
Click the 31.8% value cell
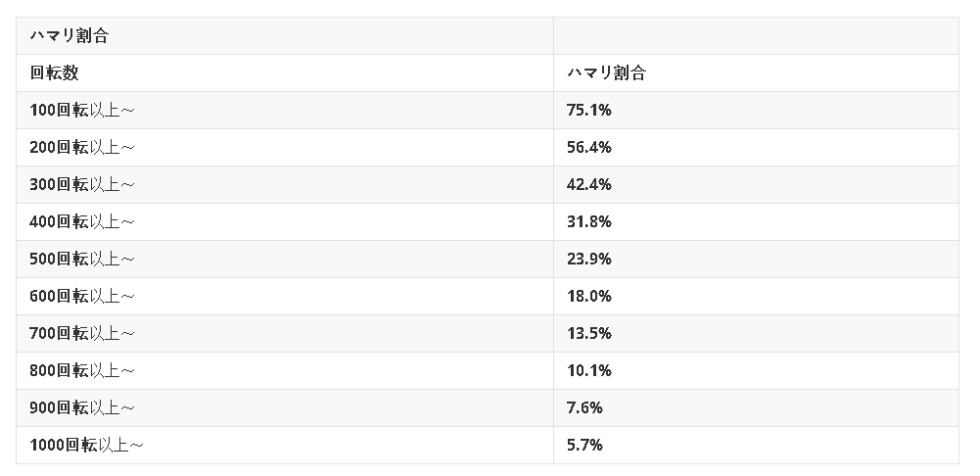pos(588,222)
